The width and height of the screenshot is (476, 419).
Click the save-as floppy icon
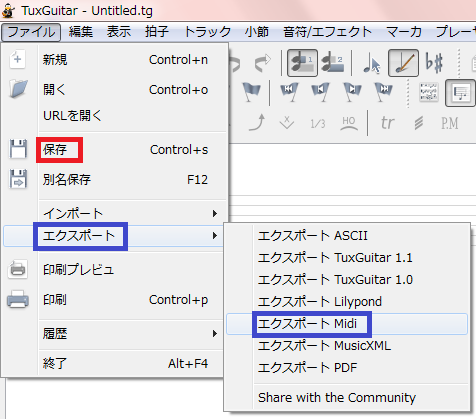18,179
